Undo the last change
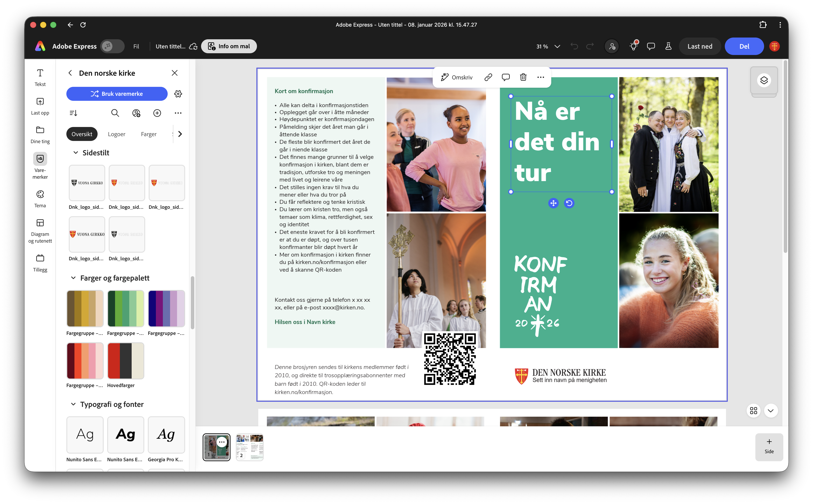Screen dimensions: 813x504 pyautogui.click(x=574, y=46)
